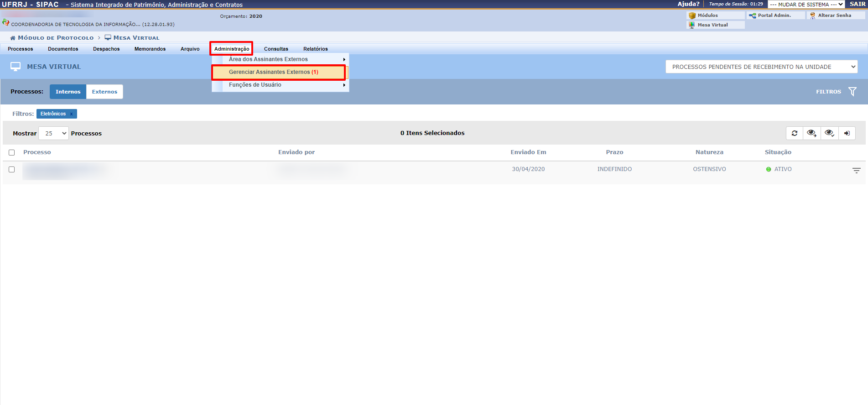The width and height of the screenshot is (868, 405).
Task: Click the 0 Itens Selecionados text
Action: click(x=432, y=133)
